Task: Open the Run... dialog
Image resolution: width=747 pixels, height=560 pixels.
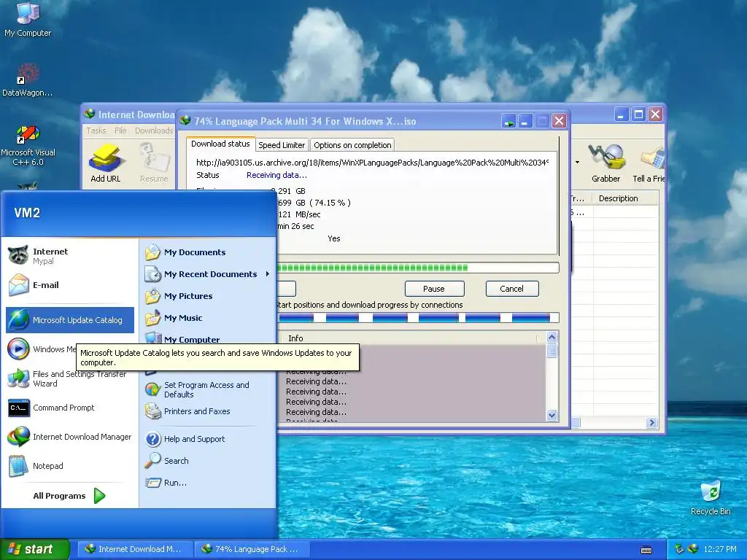Action: click(x=208, y=483)
